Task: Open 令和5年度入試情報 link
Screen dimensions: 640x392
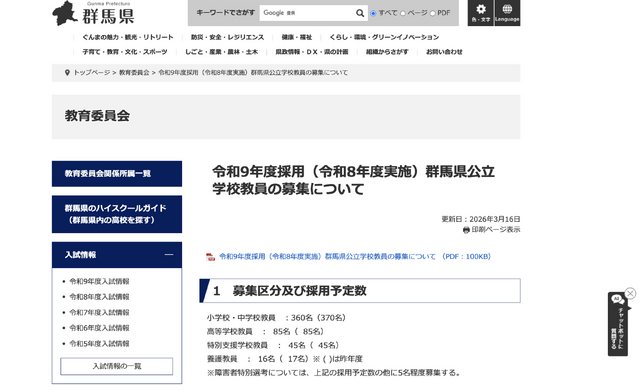Action: coord(99,343)
